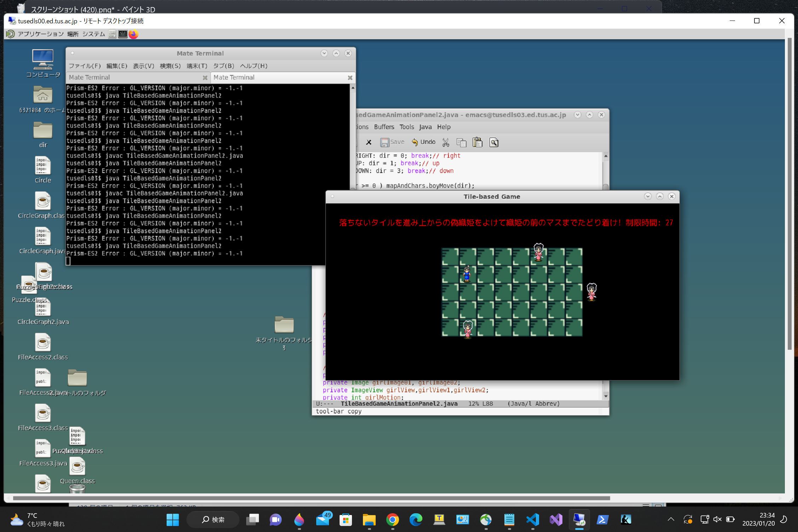Click the blue boy character in the game
Screen dimensions: 798x532
(x=467, y=274)
